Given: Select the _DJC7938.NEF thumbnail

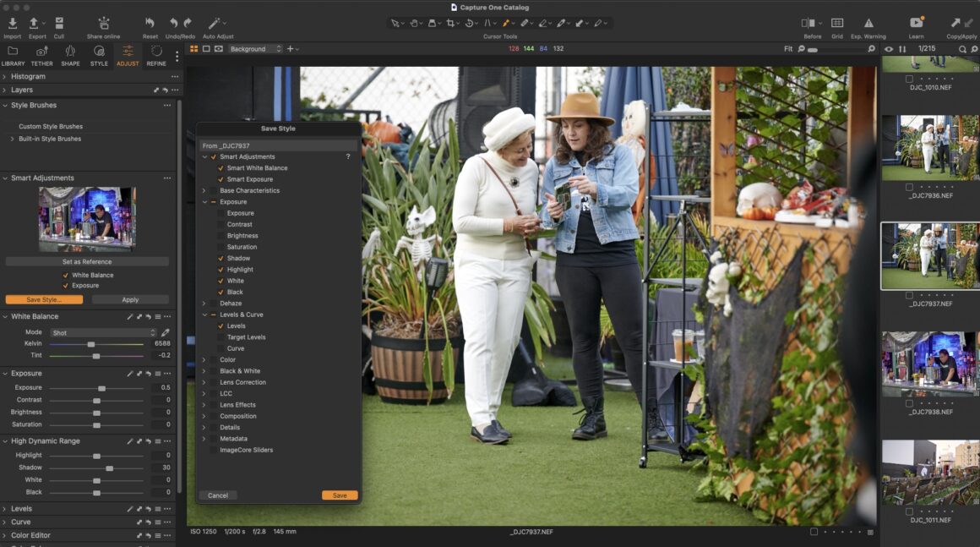Looking at the screenshot, I should [930, 364].
